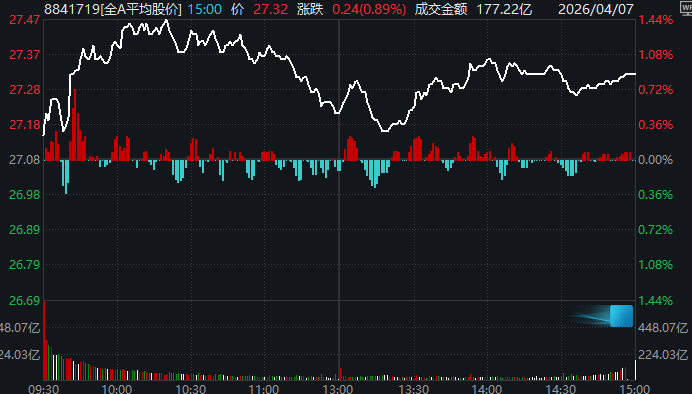Click the 14:00 time axis label
Viewport: 692px width, 394px height.
(487, 389)
